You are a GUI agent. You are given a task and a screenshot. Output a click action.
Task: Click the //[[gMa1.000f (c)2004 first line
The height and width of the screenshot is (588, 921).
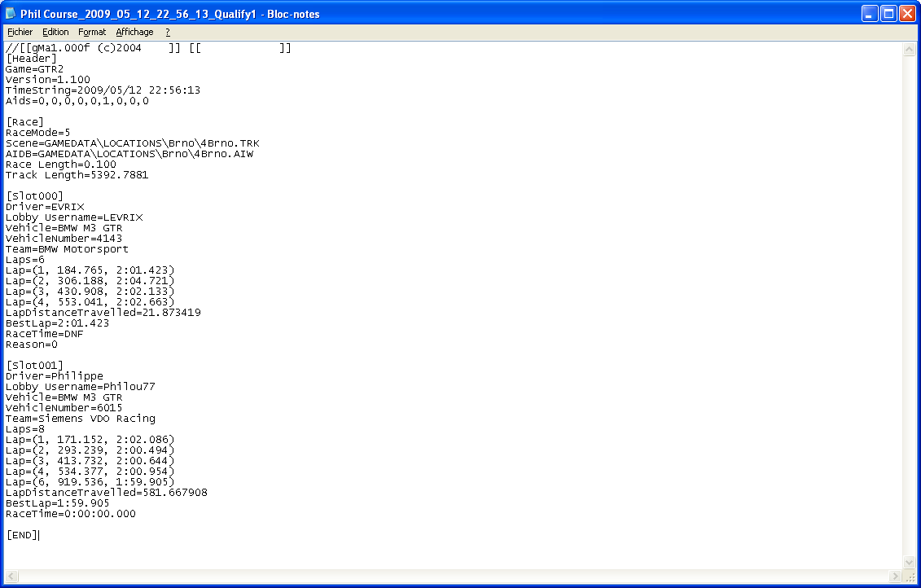coord(148,48)
